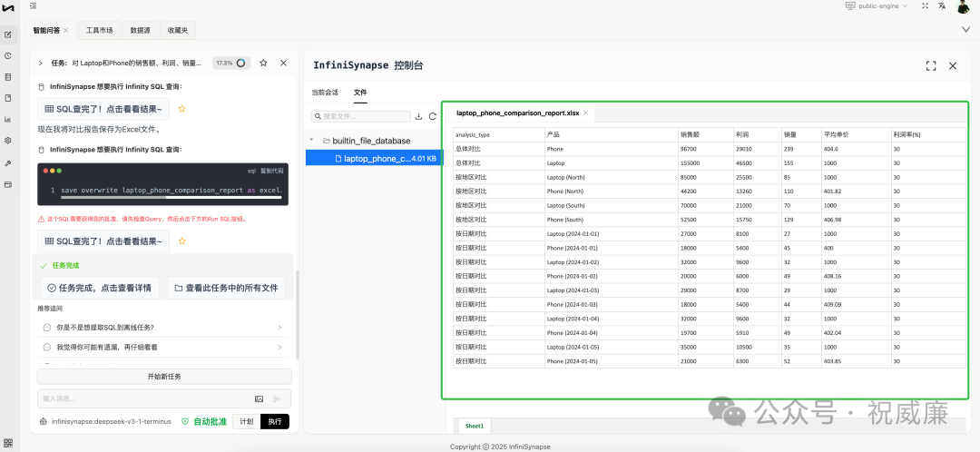
Task: Click the 销售额 column header cell
Action: tap(706, 134)
